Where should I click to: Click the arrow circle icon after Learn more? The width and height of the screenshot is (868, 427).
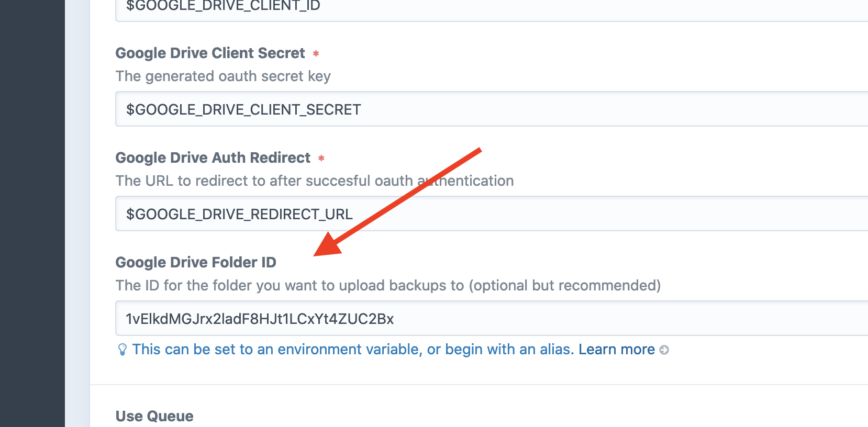664,350
